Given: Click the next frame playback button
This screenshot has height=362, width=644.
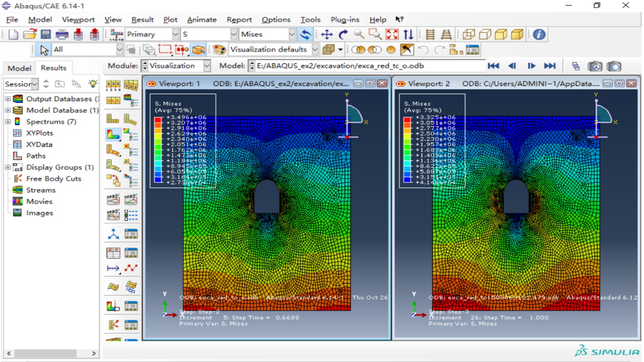Looking at the screenshot, I should coord(531,66).
